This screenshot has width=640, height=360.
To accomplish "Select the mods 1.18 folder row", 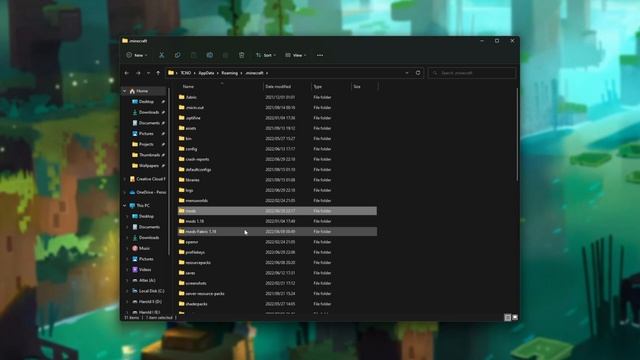I will (277, 221).
